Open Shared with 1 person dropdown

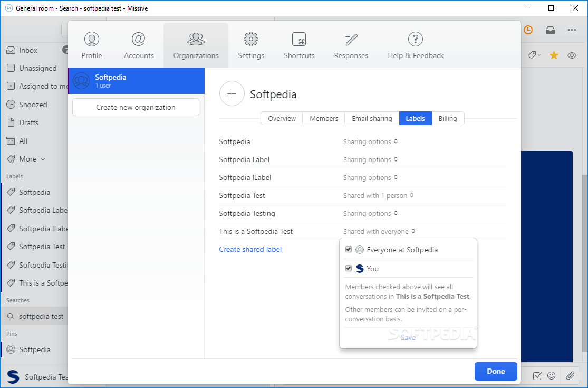coord(378,195)
